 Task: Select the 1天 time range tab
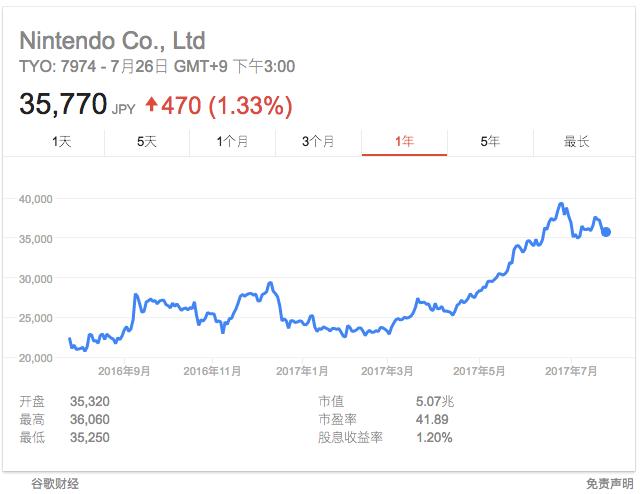(x=62, y=142)
